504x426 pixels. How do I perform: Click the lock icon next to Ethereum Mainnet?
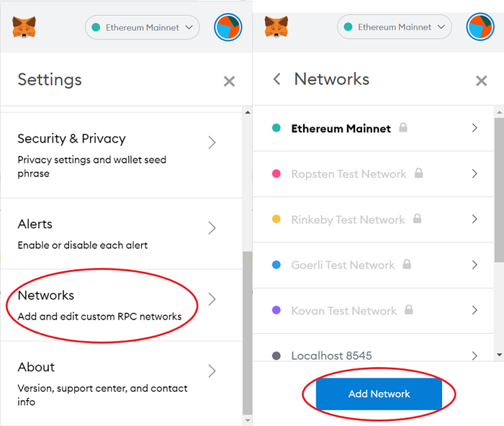pos(403,127)
